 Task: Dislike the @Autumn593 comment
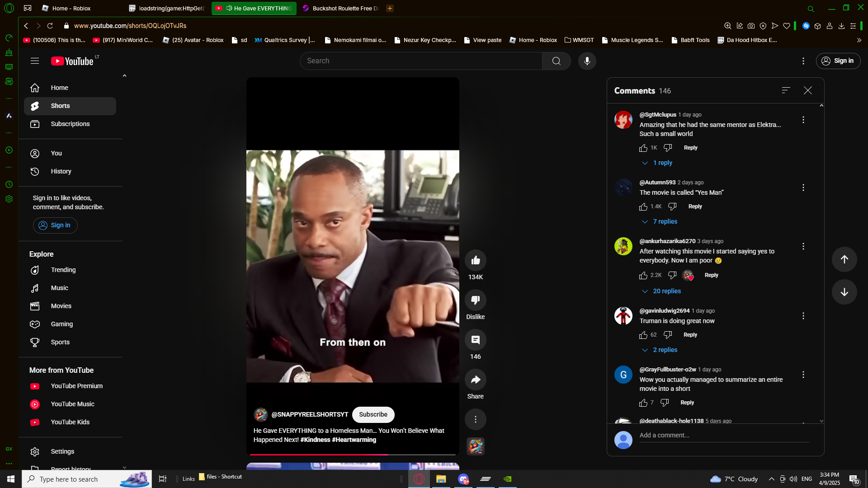click(672, 206)
